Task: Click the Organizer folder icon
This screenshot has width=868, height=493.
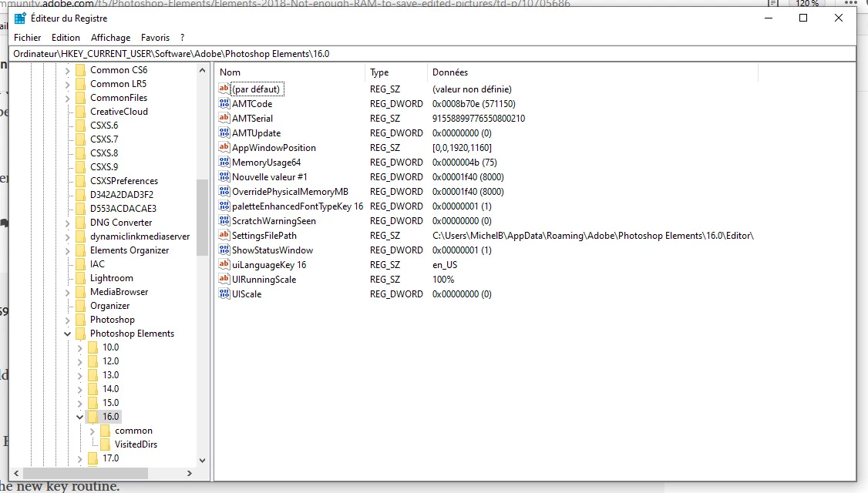Action: click(80, 305)
